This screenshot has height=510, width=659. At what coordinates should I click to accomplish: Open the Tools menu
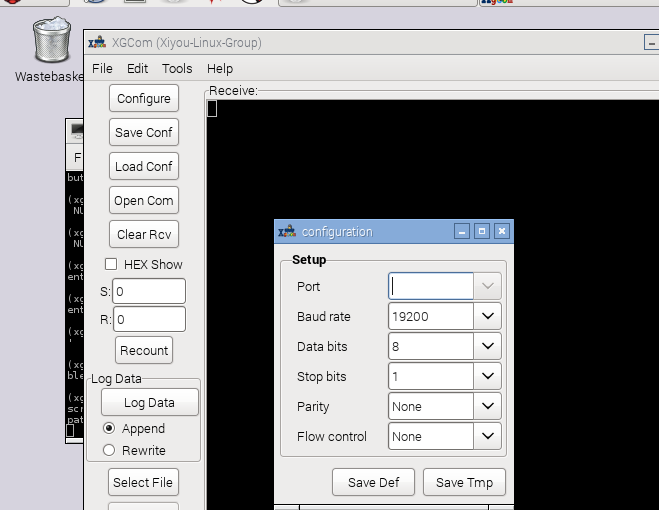tap(177, 69)
